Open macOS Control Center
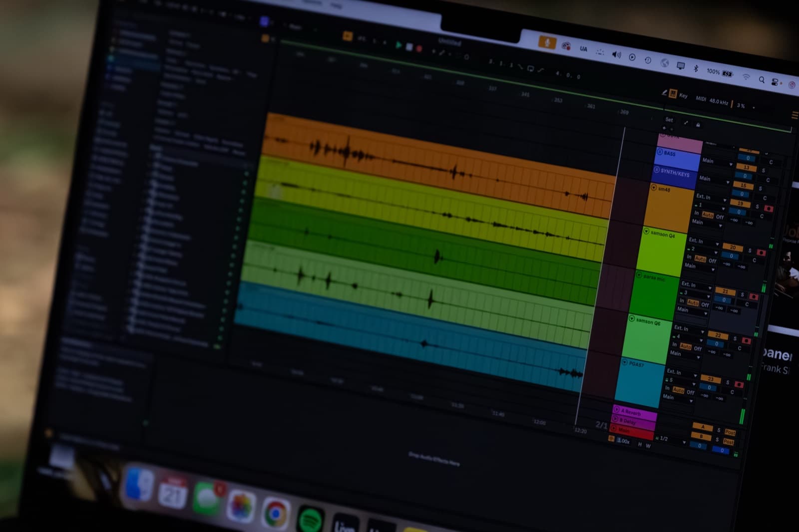The height and width of the screenshot is (532, 799). click(776, 82)
